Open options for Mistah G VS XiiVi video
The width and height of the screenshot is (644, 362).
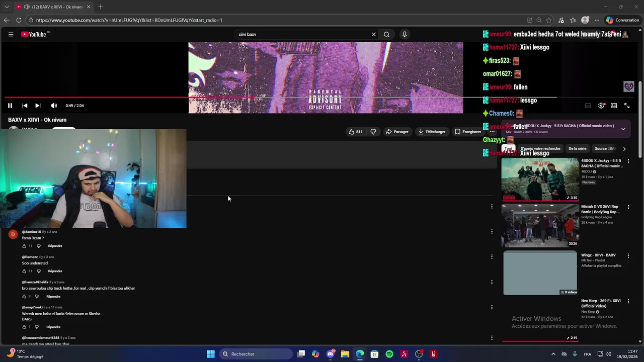pyautogui.click(x=628, y=207)
